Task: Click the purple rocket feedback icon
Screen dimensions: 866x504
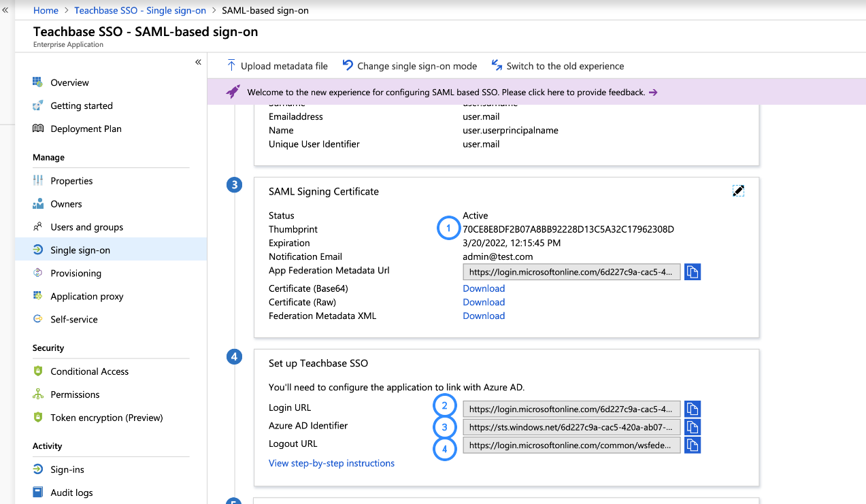Action: [x=233, y=92]
